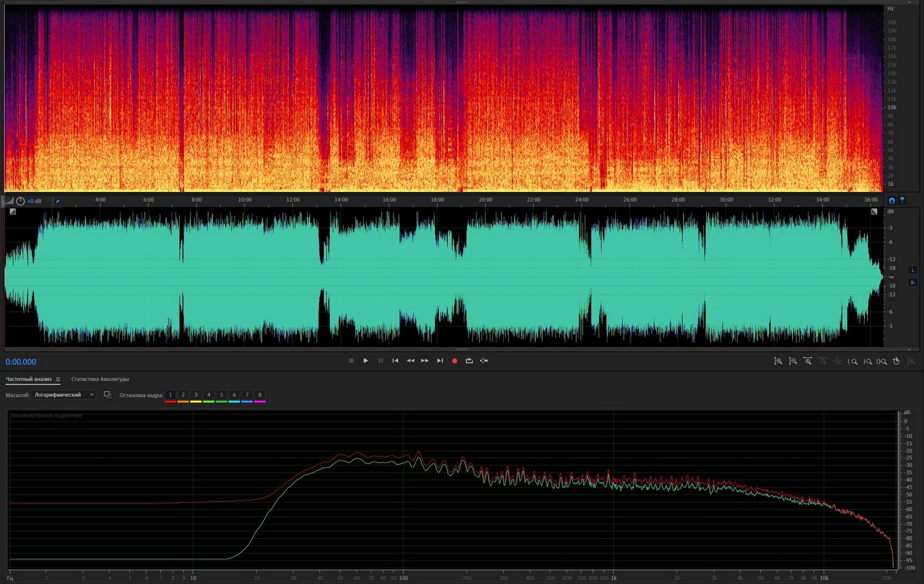Toggle snapping magnet icon above waveform
The image size is (924, 584).
(891, 201)
